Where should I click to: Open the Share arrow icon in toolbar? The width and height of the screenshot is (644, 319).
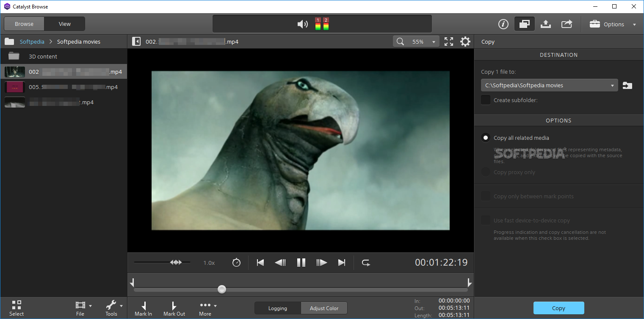pos(567,24)
